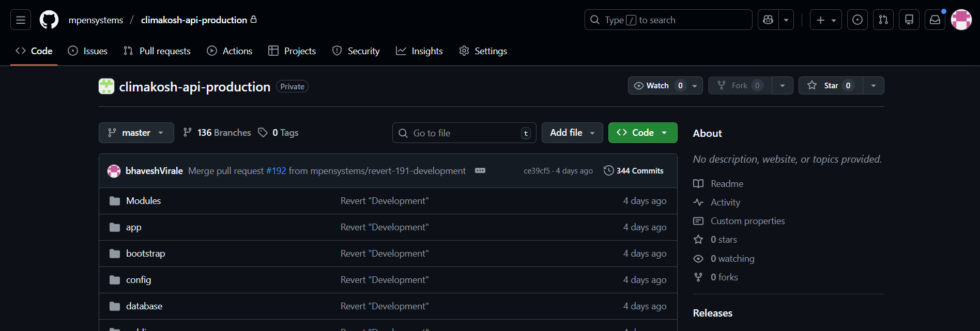Open the issues icon in the header
This screenshot has width=980, height=331.
coord(857,20)
